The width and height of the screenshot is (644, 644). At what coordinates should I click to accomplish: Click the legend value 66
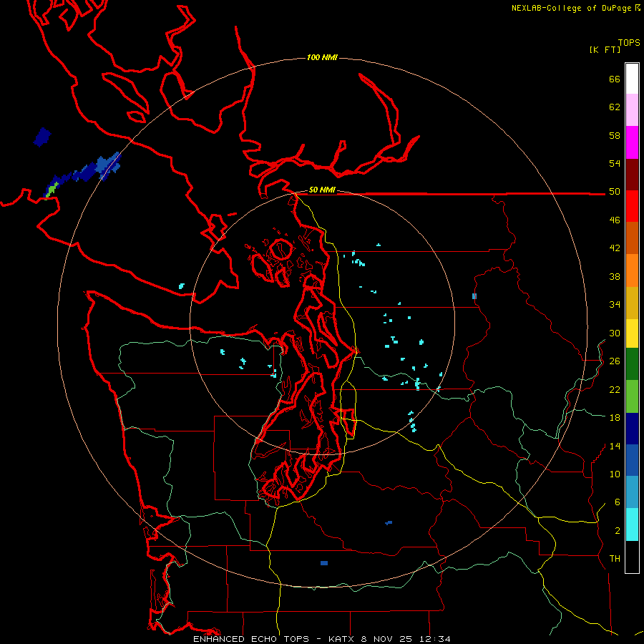[615, 79]
